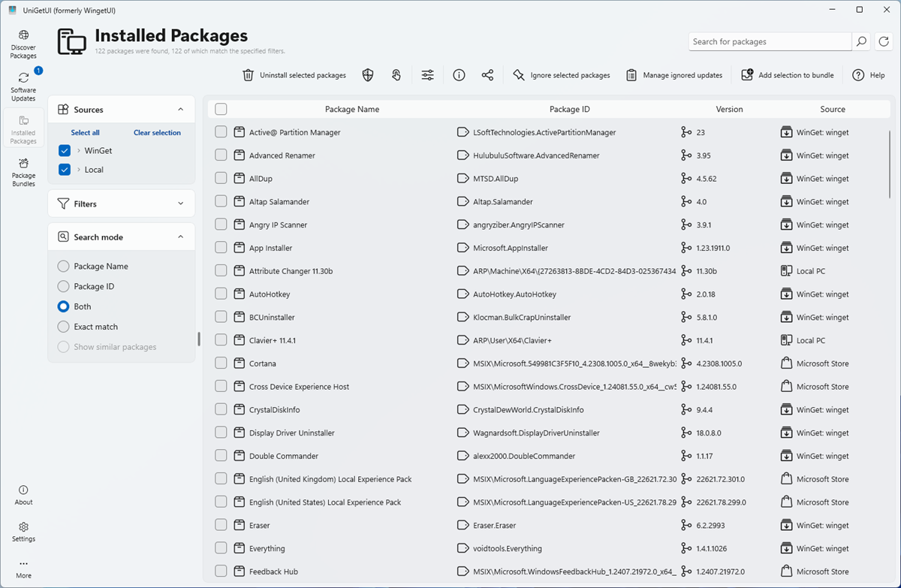The image size is (901, 588).
Task: Go to Software Updates
Action: 23,86
